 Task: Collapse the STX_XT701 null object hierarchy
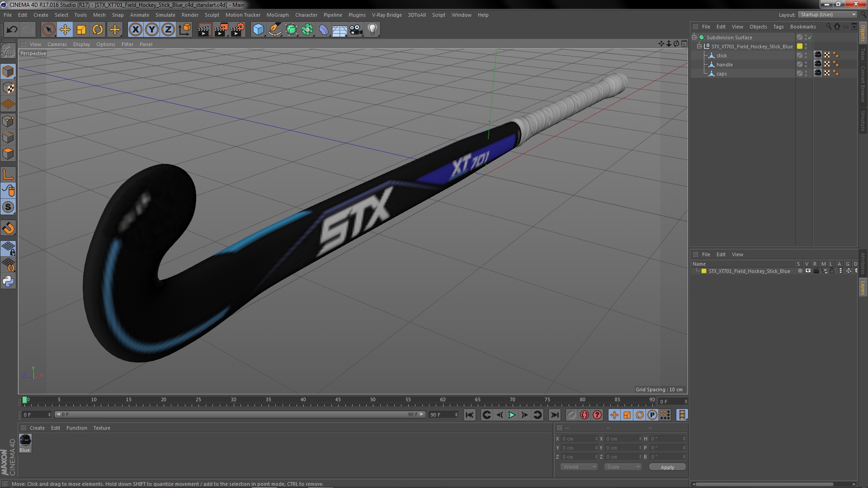[x=699, y=46]
